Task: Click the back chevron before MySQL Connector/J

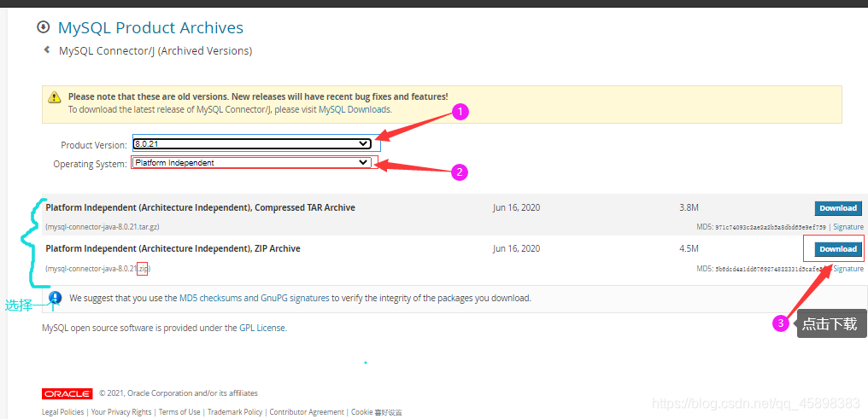Action: point(47,49)
